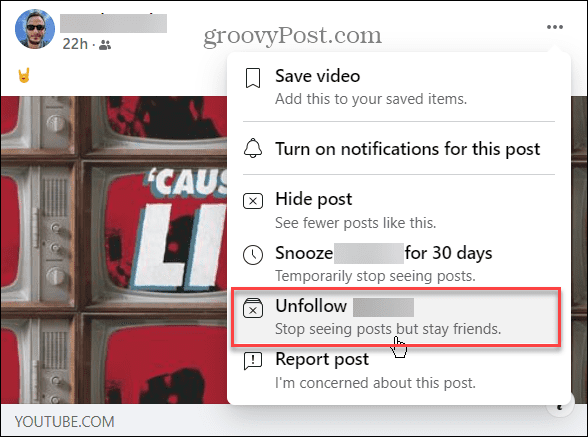Choose Report post option
This screenshot has width=588, height=437.
[399, 371]
